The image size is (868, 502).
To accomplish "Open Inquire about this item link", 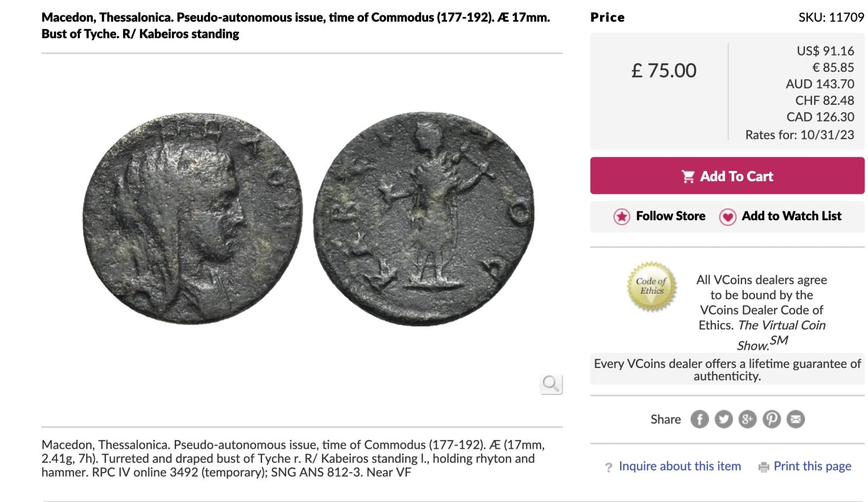I will [x=680, y=466].
